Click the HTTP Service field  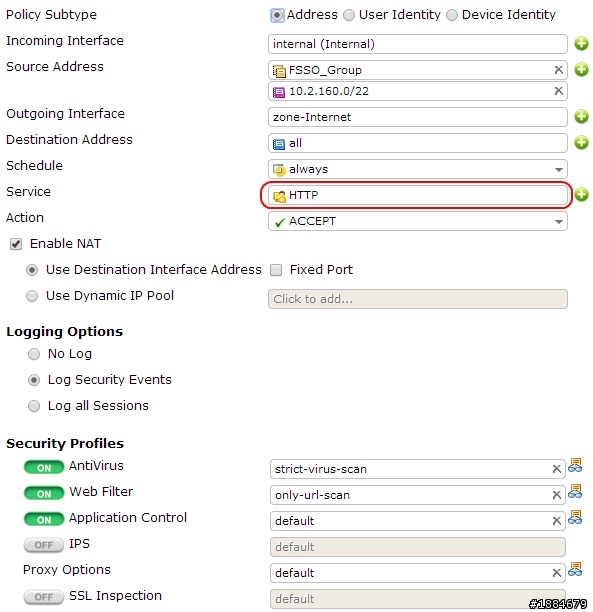point(417,195)
